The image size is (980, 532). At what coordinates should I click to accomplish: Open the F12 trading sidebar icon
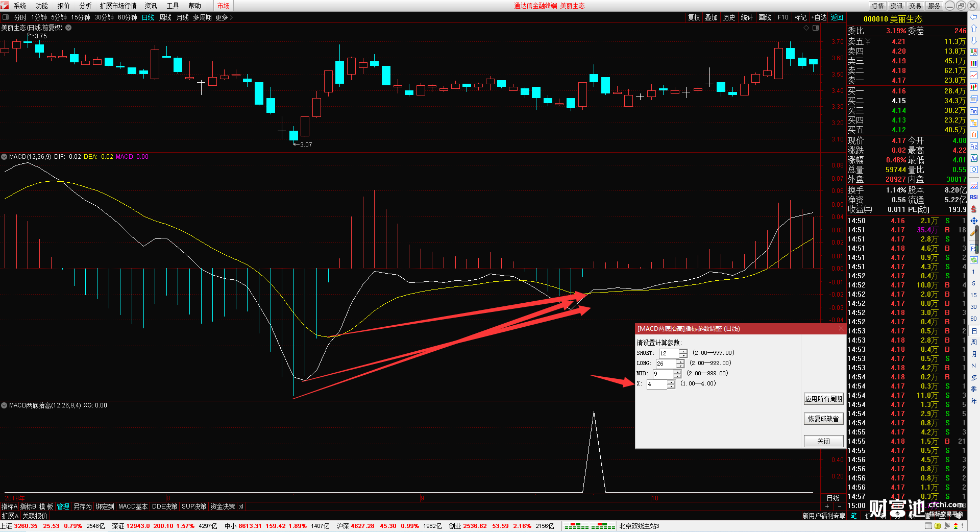[x=974, y=147]
